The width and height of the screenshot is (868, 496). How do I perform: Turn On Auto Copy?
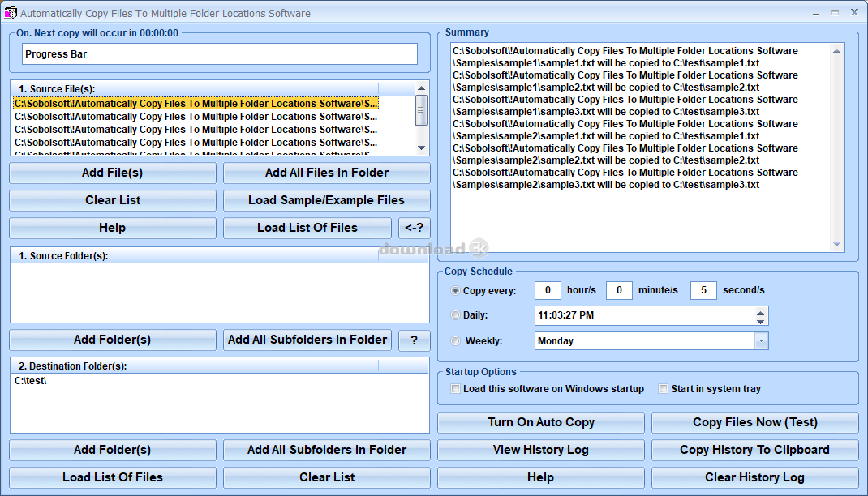pyautogui.click(x=541, y=422)
